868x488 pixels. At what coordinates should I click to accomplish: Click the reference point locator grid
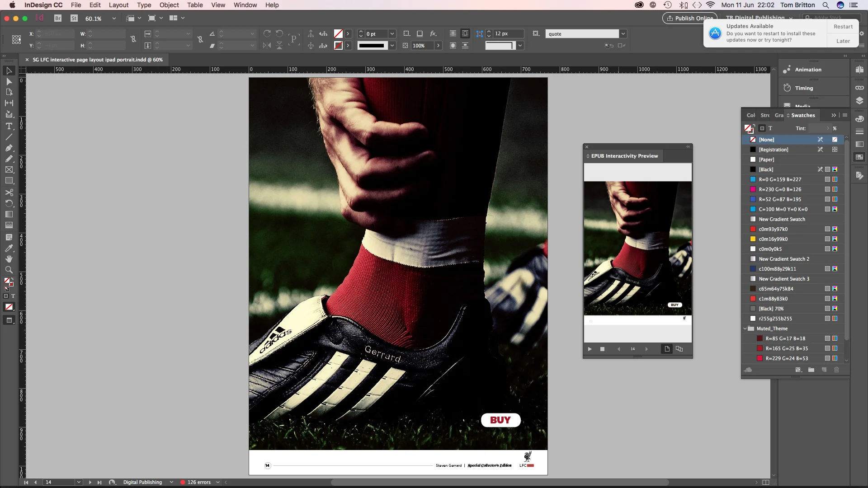pyautogui.click(x=16, y=40)
